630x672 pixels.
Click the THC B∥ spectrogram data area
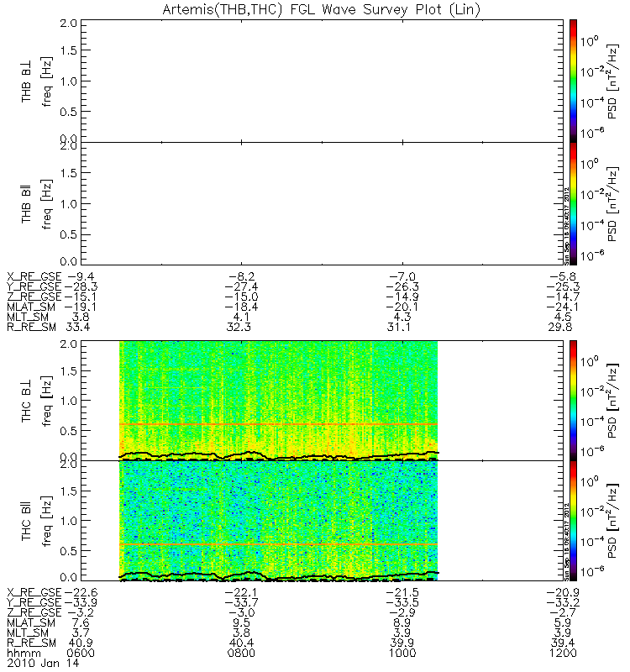pos(278,521)
